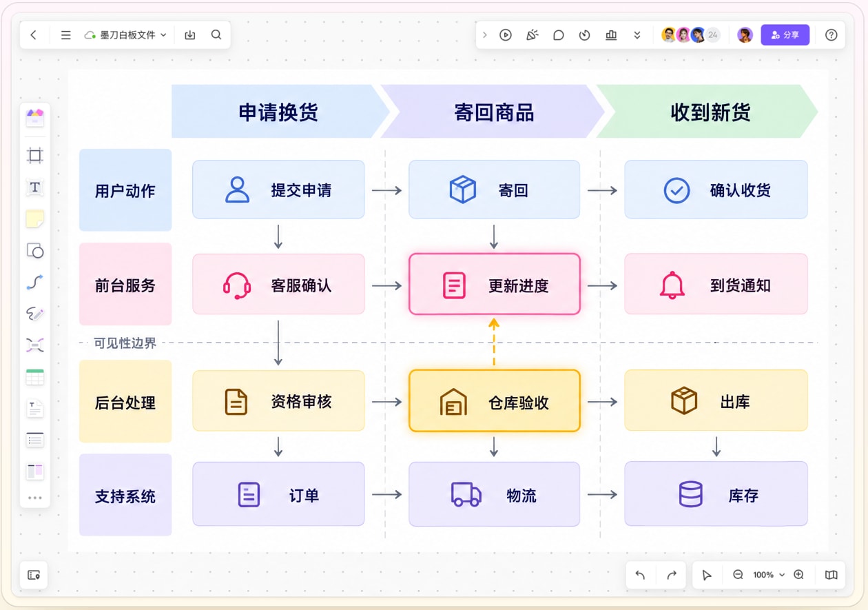This screenshot has width=868, height=610.
Task: Zoom in with the plus magnifier
Action: (799, 575)
